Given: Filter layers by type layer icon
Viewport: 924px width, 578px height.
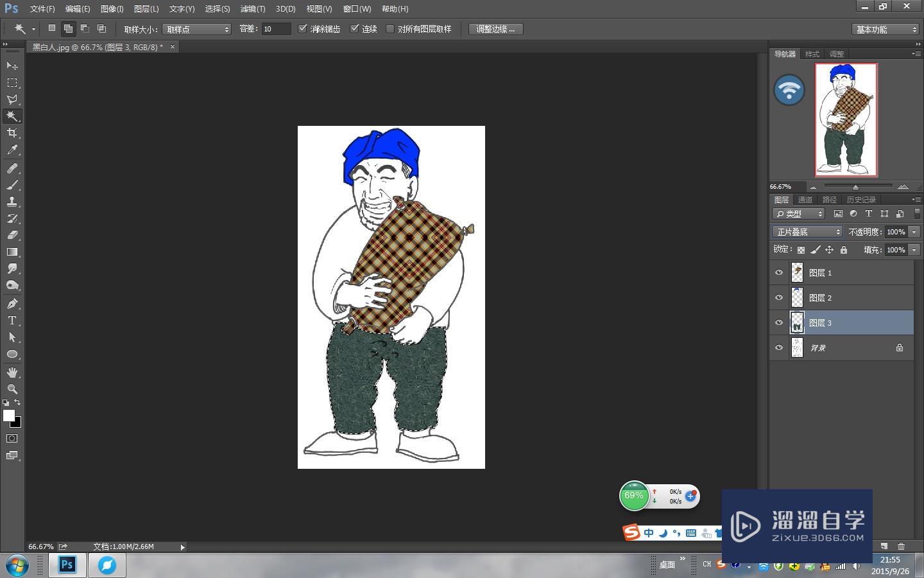Looking at the screenshot, I should [869, 214].
